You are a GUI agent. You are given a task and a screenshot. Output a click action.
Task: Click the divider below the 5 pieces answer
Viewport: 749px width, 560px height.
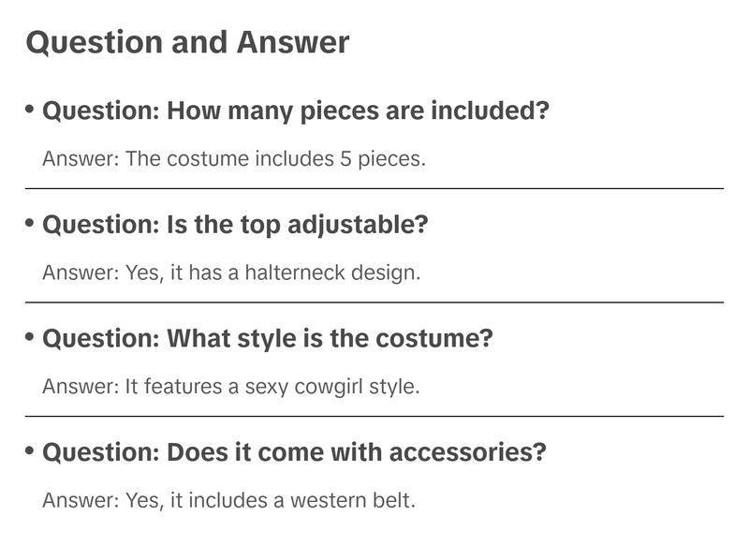pos(374,189)
